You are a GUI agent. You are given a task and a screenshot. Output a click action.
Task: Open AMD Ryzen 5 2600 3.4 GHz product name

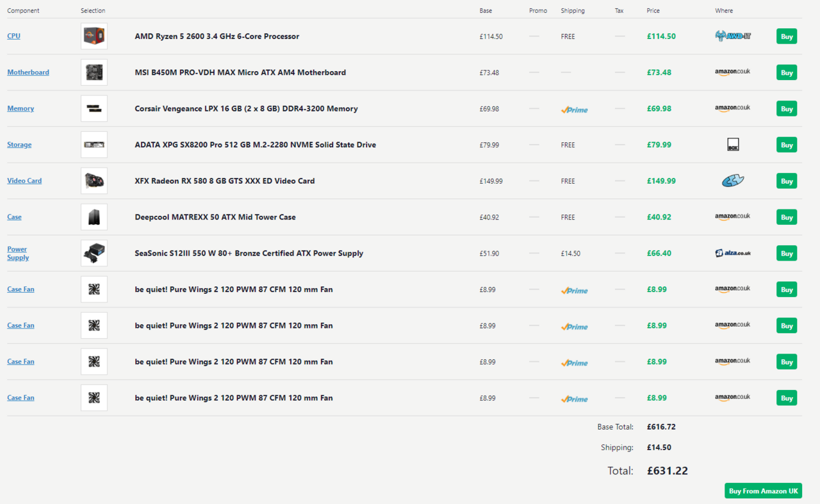217,37
